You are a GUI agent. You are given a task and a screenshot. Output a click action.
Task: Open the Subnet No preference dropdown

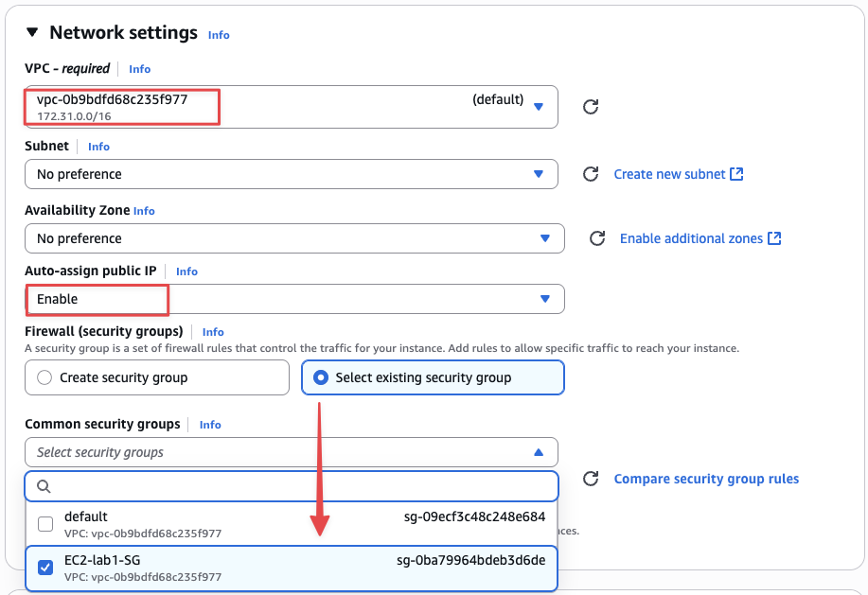[292, 174]
